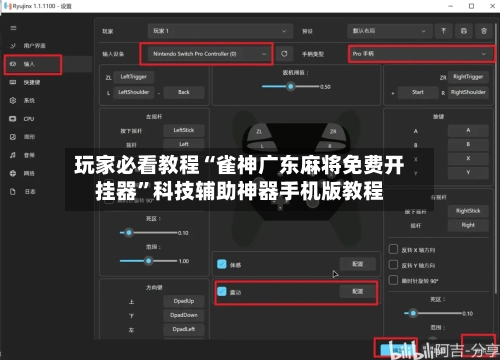Click the 输入设备 label
Screen dimensions: 500x360
click(113, 54)
